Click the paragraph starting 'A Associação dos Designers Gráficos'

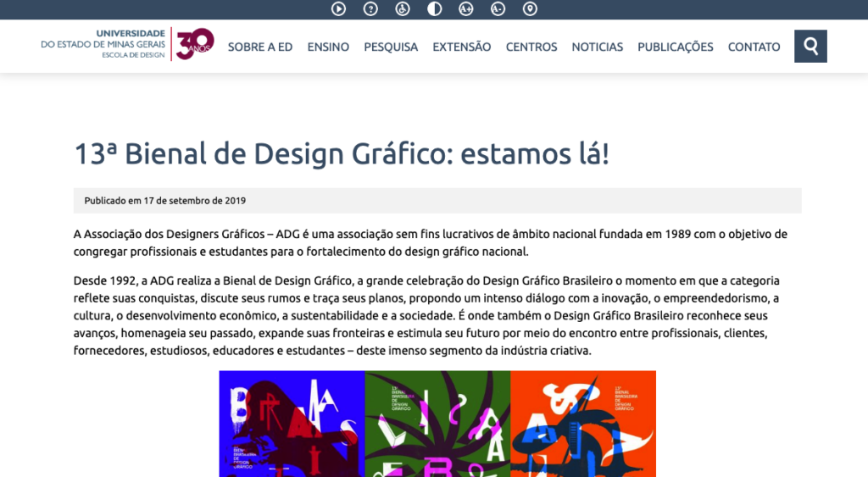tap(431, 243)
